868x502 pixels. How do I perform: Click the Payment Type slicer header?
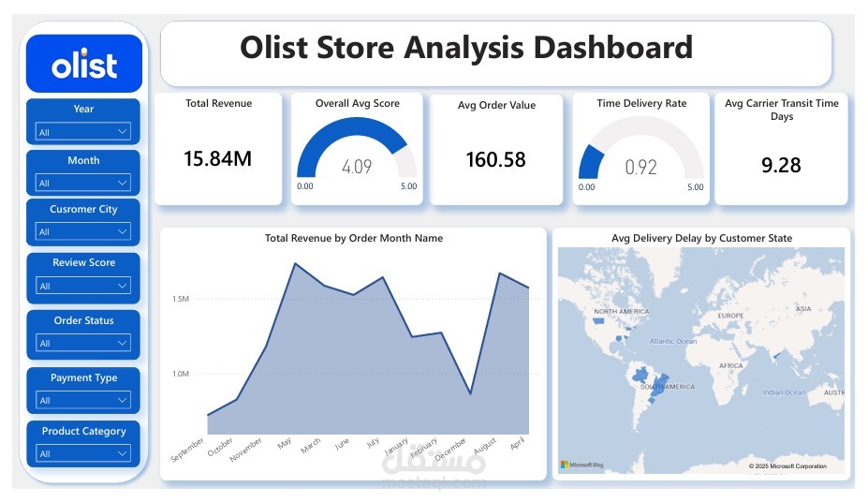click(83, 377)
